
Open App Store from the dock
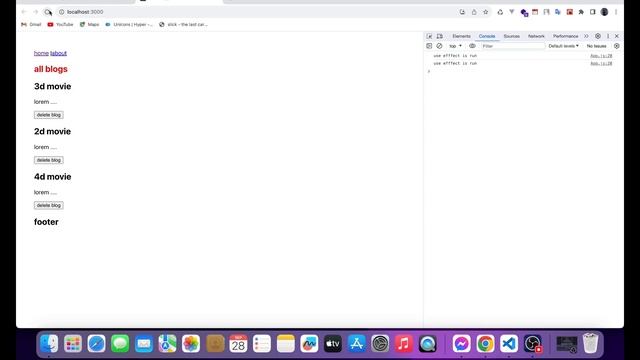tap(357, 344)
